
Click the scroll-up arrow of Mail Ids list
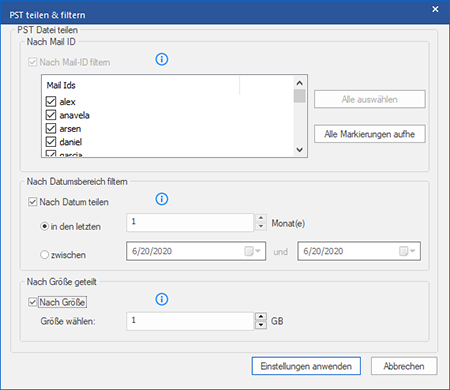(x=299, y=83)
